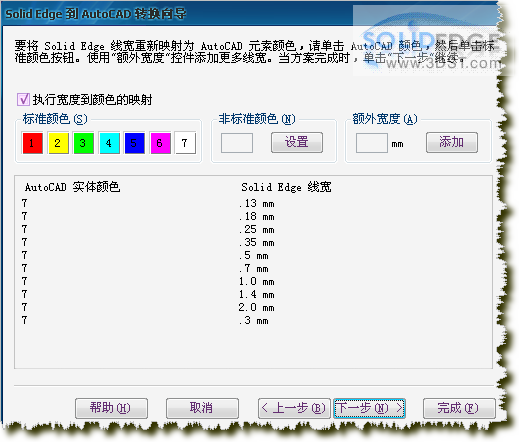Pick red standard color 1
The width and height of the screenshot is (519, 442).
[32, 143]
